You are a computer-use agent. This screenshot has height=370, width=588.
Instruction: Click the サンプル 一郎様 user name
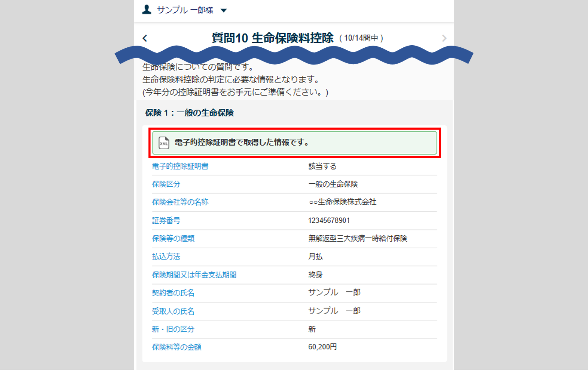pyautogui.click(x=185, y=10)
